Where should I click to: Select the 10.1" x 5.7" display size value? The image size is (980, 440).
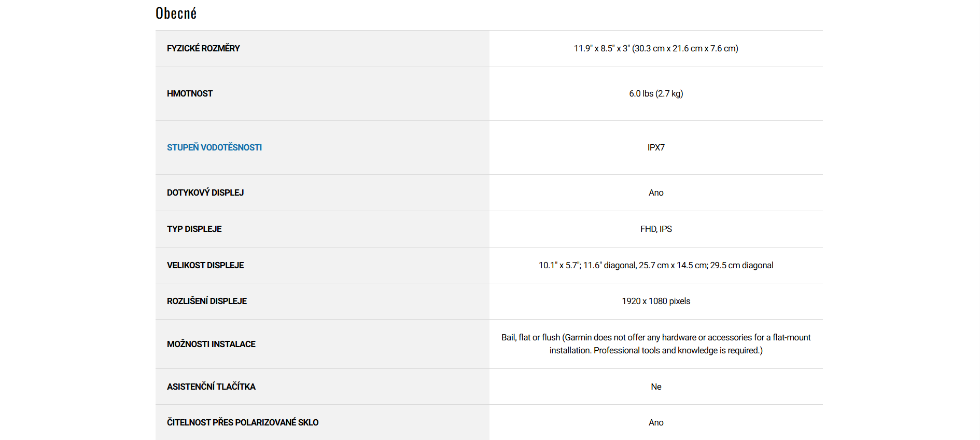click(655, 265)
